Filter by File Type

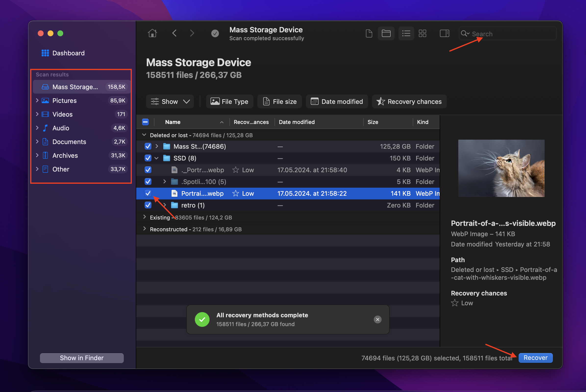click(230, 101)
